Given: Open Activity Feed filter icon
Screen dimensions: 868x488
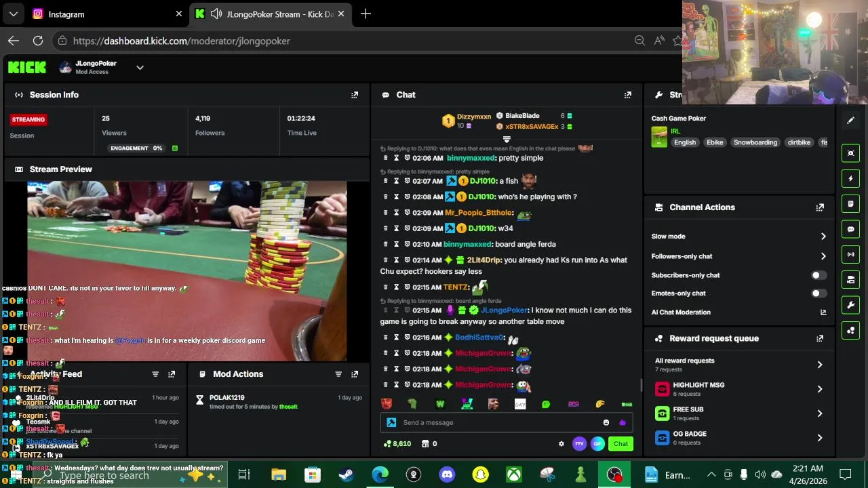Looking at the screenshot, I should click(155, 374).
